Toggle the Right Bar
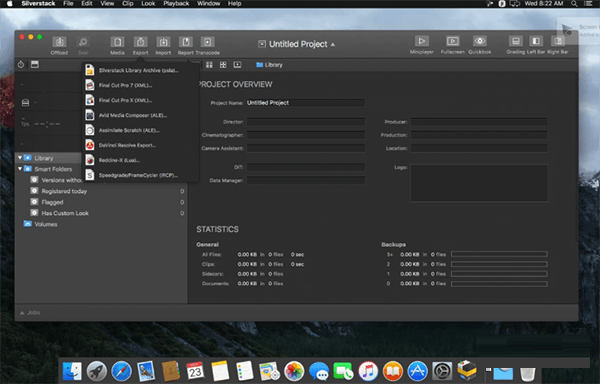This screenshot has width=600, height=384. click(x=558, y=41)
